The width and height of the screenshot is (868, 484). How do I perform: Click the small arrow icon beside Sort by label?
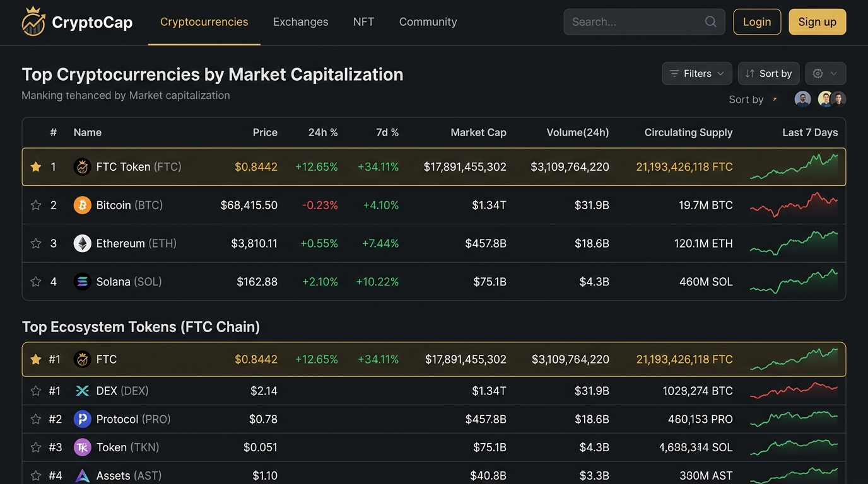775,99
